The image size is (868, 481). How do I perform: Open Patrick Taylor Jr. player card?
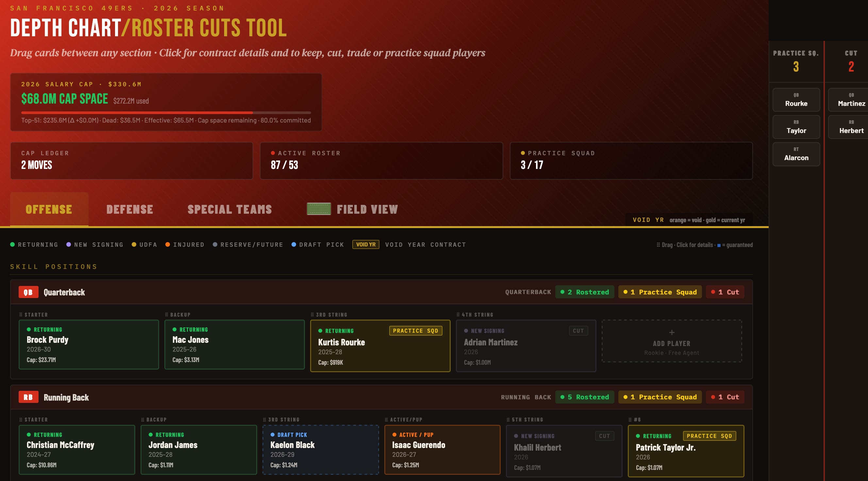(686, 451)
